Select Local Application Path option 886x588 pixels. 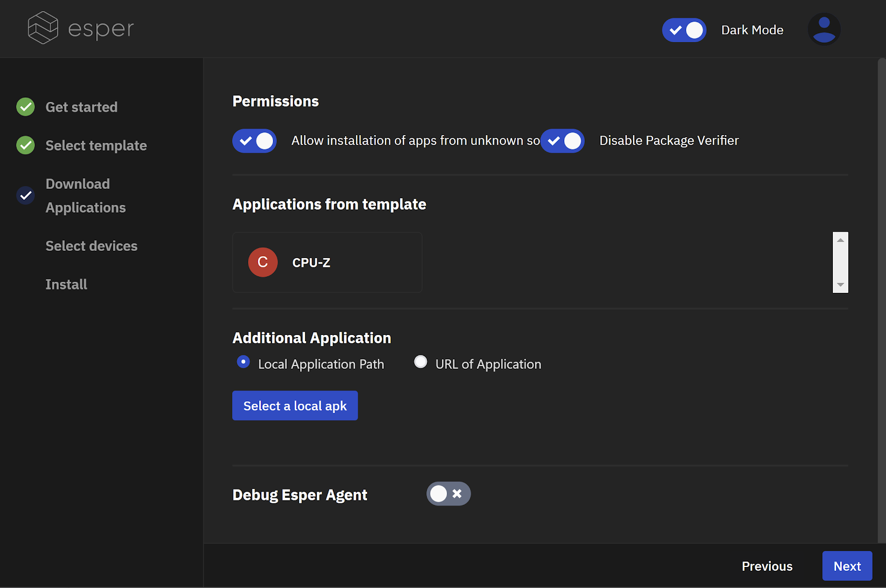[243, 362]
